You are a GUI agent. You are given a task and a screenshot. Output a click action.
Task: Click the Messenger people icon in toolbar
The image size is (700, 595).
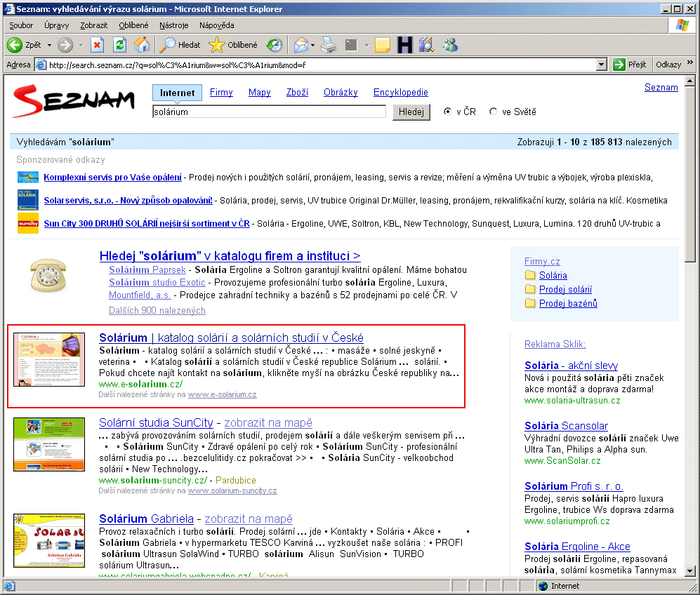click(449, 45)
